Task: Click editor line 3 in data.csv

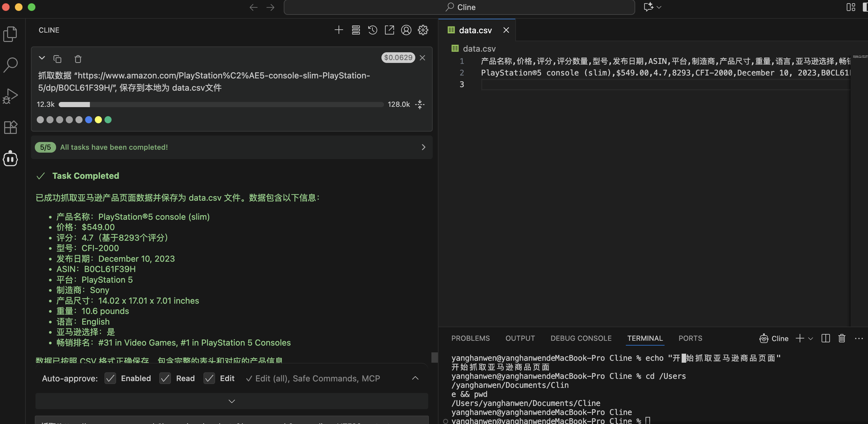Action: point(666,85)
